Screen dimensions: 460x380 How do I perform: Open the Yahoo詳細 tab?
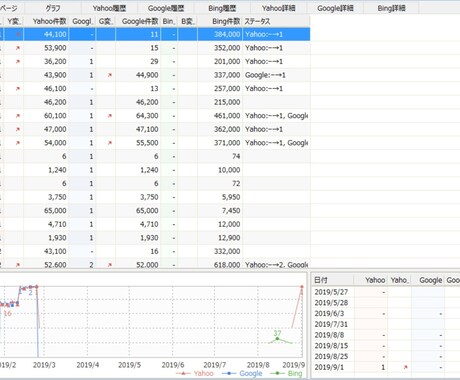(278, 8)
